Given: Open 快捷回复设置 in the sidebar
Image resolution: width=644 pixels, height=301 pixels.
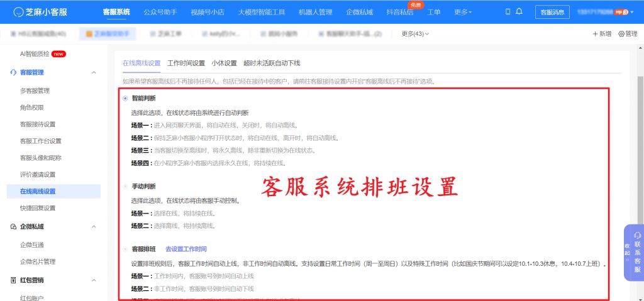Looking at the screenshot, I should tap(38, 208).
